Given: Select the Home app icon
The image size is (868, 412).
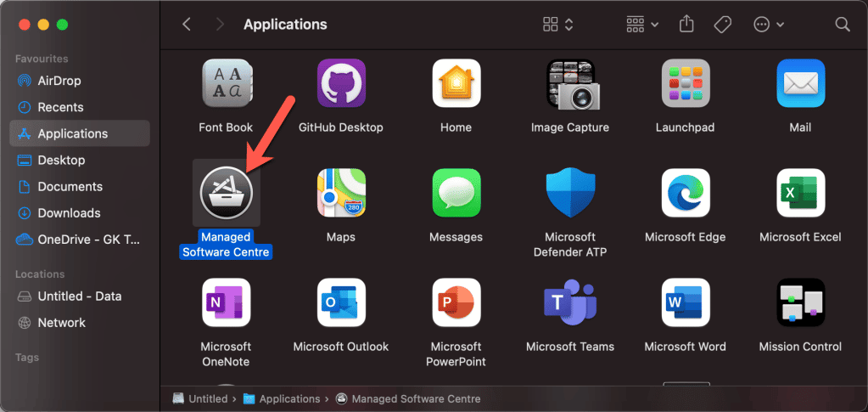Looking at the screenshot, I should point(456,83).
